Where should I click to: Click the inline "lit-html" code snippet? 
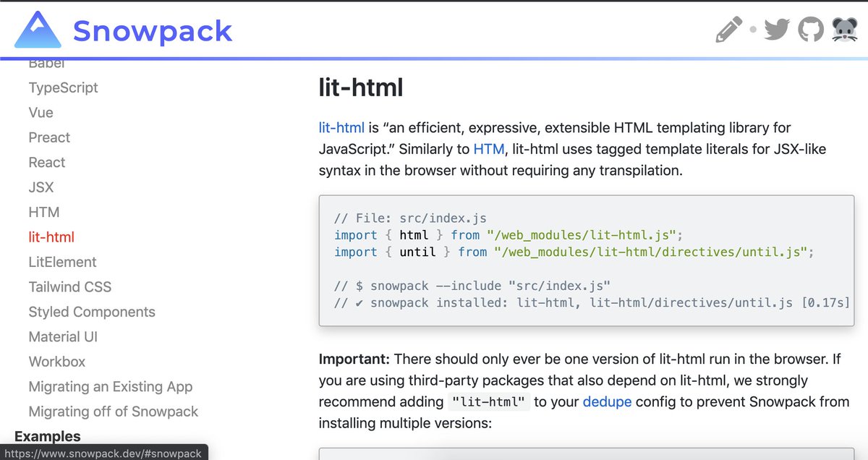(488, 402)
